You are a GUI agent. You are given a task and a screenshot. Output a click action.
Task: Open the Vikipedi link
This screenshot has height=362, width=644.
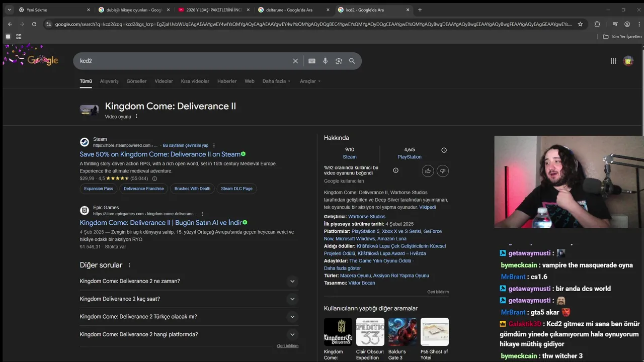point(427,207)
